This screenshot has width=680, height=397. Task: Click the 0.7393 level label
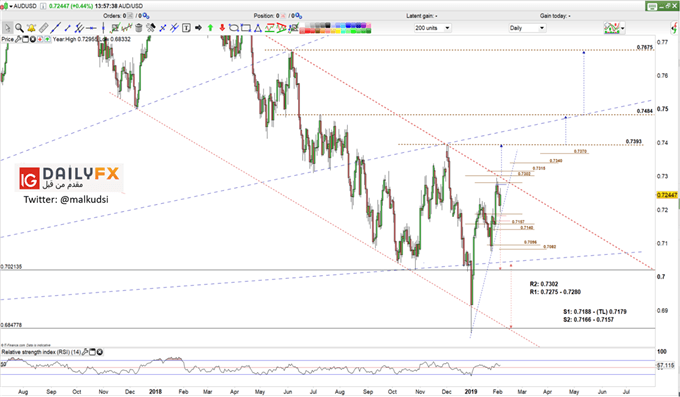tap(634, 141)
